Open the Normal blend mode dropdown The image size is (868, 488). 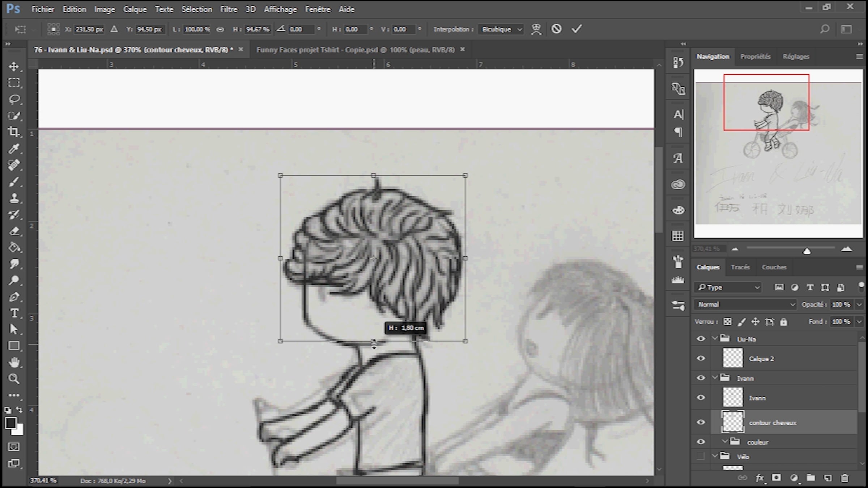pos(746,304)
